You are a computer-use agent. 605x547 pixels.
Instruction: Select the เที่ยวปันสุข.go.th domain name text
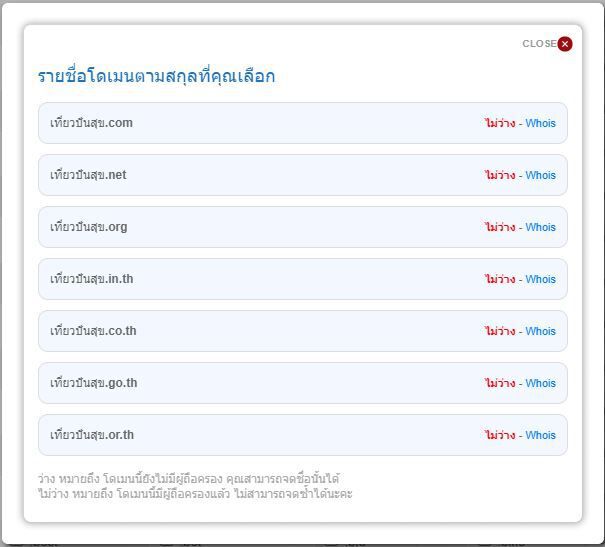(93, 383)
